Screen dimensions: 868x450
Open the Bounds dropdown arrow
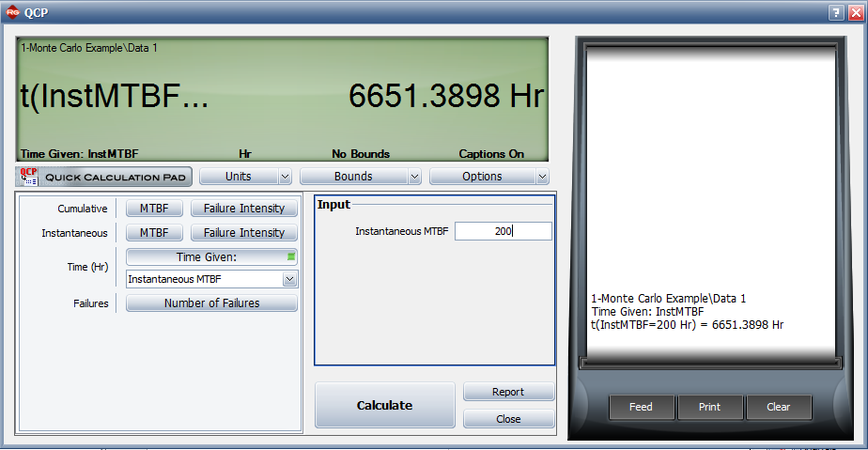(414, 177)
